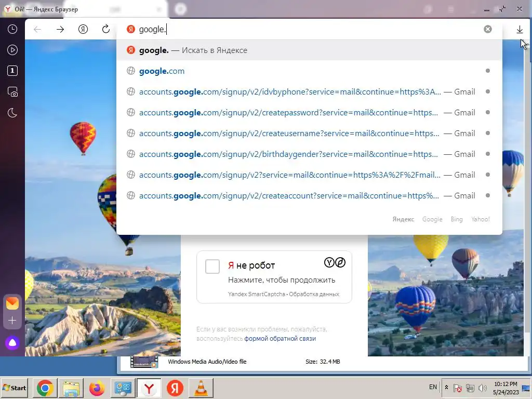This screenshot has width=532, height=399.
Task: Open the createusername Gmail signup suggestion
Action: point(309,134)
